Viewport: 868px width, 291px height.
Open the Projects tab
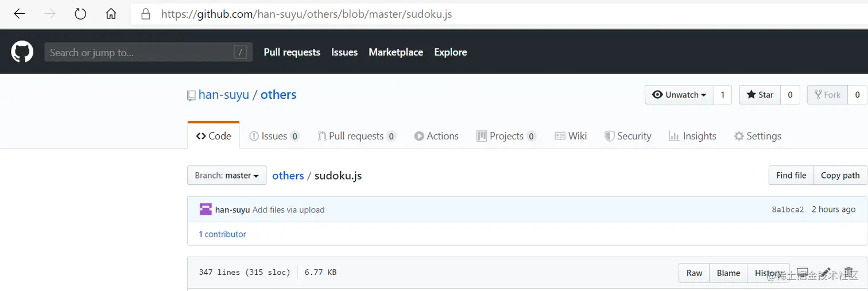506,136
